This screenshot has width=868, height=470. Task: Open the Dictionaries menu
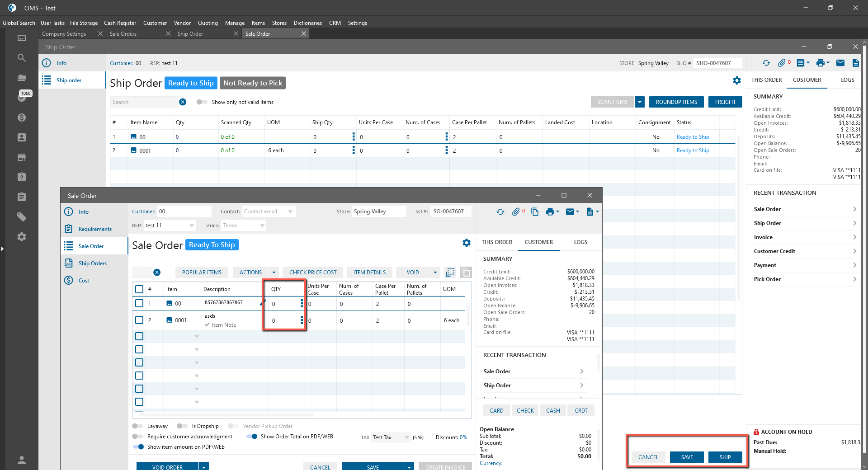click(307, 23)
